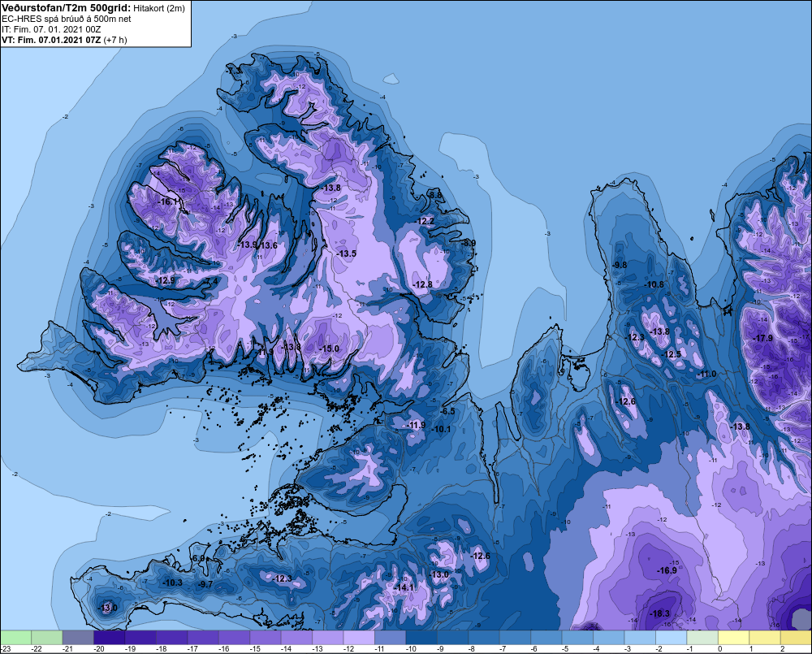The width and height of the screenshot is (812, 654).
Task: Select the -7.4 temperature value
Action: [x=211, y=281]
